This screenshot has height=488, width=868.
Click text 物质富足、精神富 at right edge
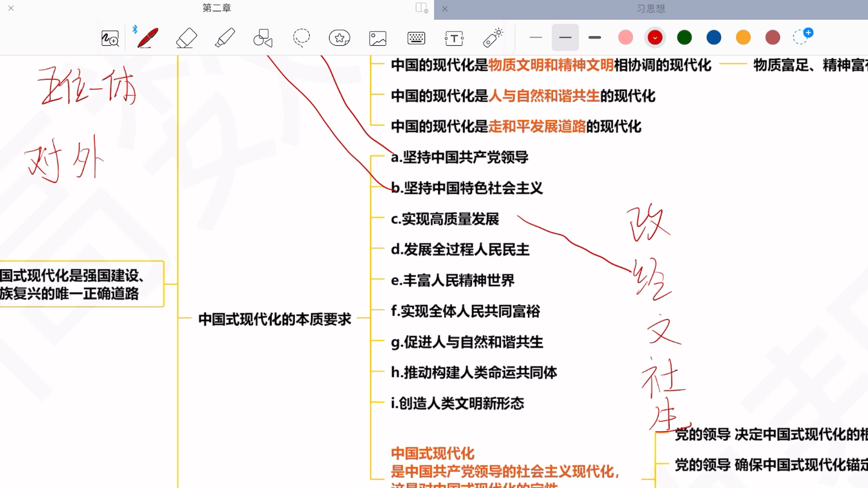(x=811, y=66)
